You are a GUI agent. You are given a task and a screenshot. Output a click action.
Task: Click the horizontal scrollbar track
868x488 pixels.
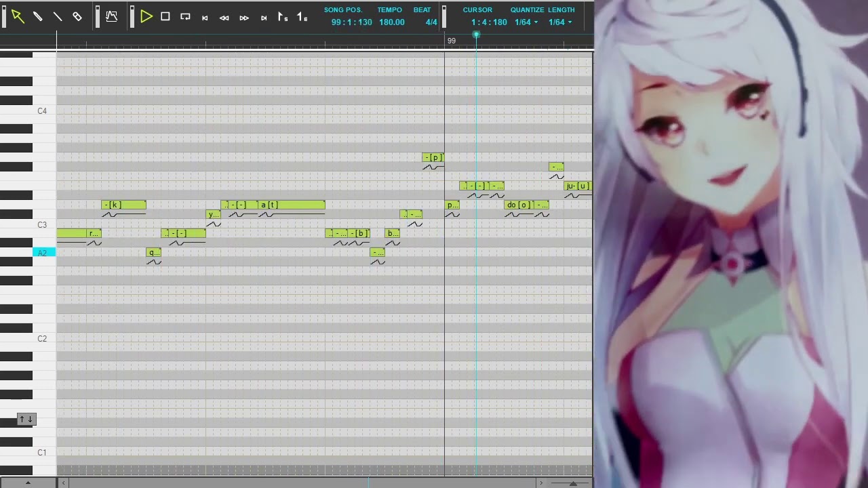(x=302, y=483)
